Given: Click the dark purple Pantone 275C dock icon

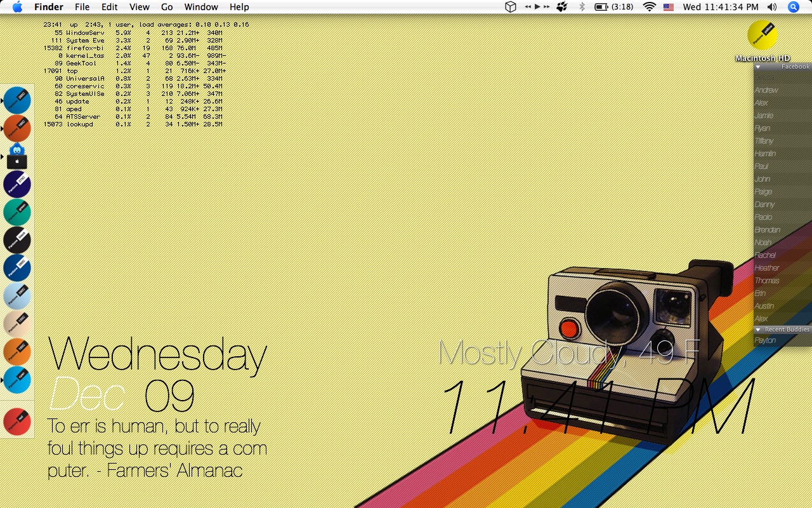Looking at the screenshot, I should coord(17,184).
